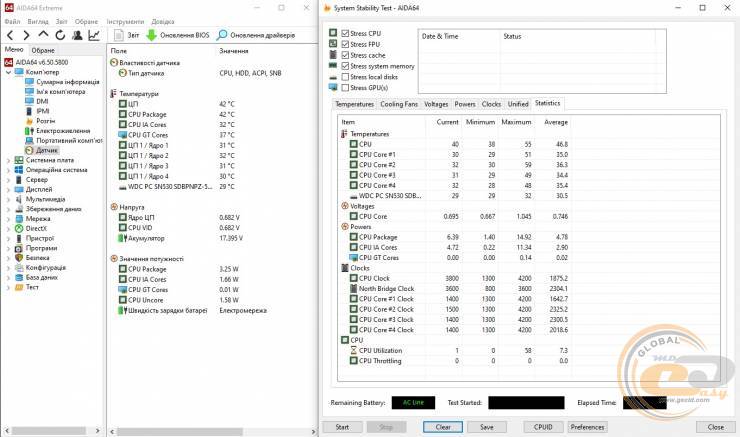Select Ім'я комп'ютера tree item
The image size is (740, 437).
(60, 92)
